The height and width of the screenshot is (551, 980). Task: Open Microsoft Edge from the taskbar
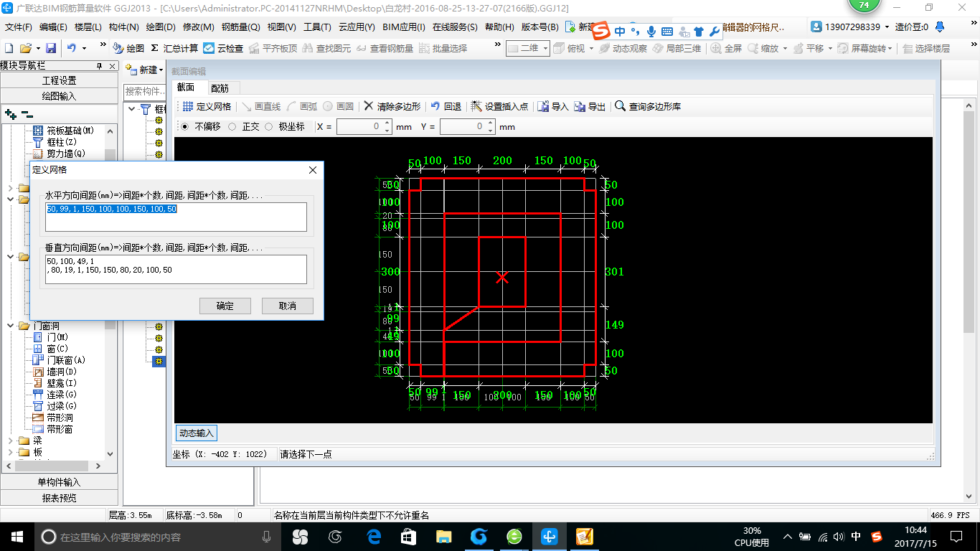pyautogui.click(x=374, y=536)
